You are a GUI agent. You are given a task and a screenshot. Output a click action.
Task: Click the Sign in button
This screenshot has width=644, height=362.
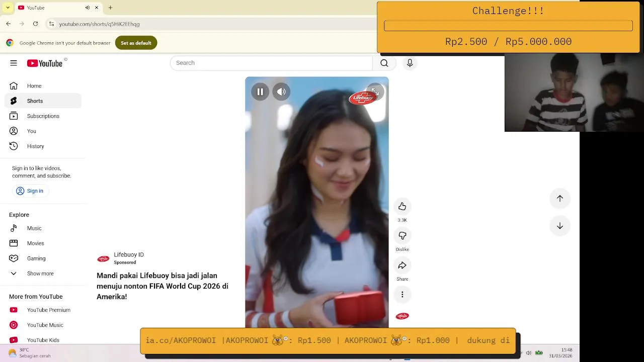coord(30,191)
